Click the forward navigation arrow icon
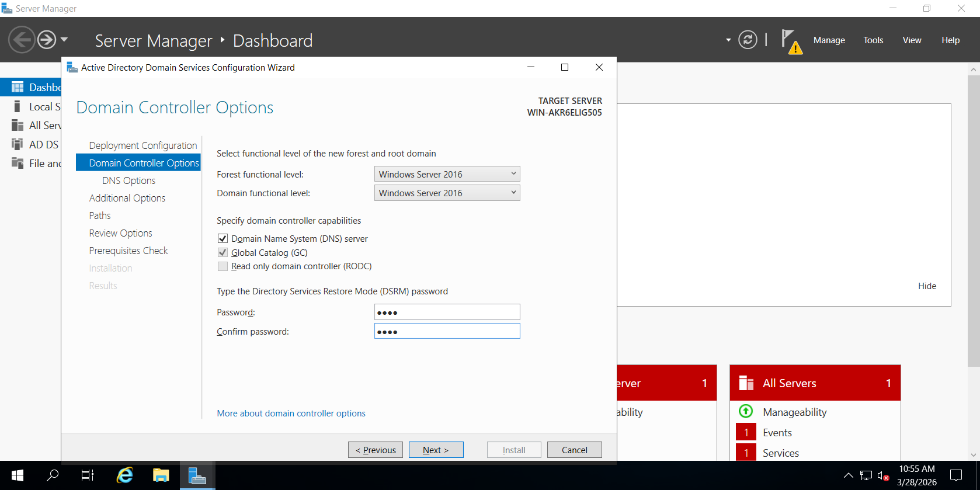980x490 pixels. click(47, 40)
